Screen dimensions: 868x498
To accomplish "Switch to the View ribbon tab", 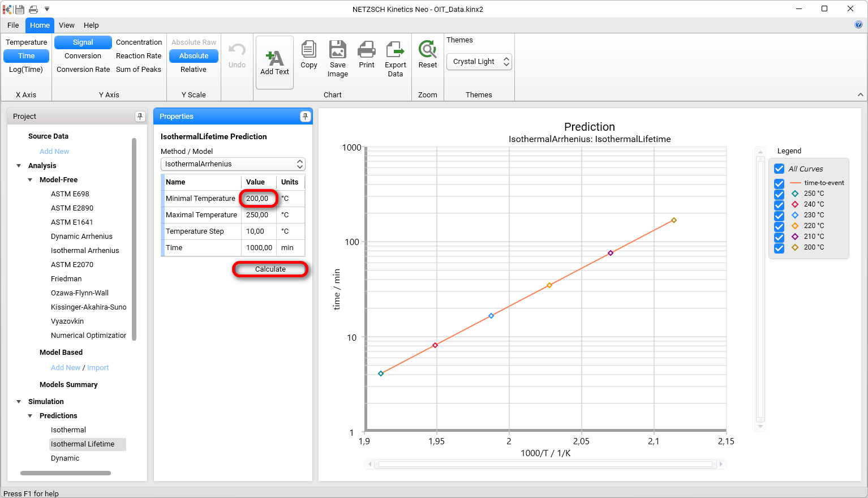I will point(66,25).
